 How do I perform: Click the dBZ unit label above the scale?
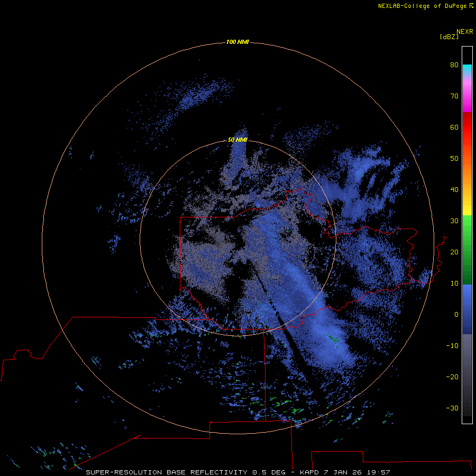[449, 36]
